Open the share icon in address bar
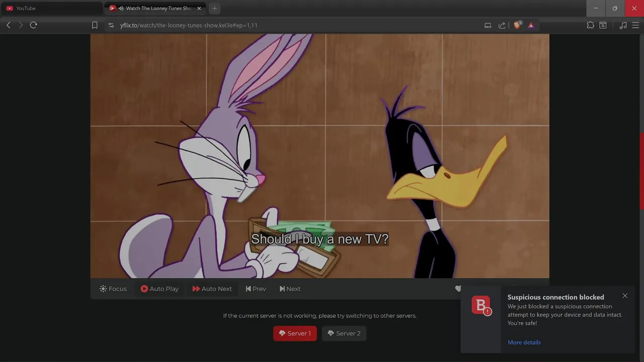Viewport: 644px width, 362px height. (502, 25)
